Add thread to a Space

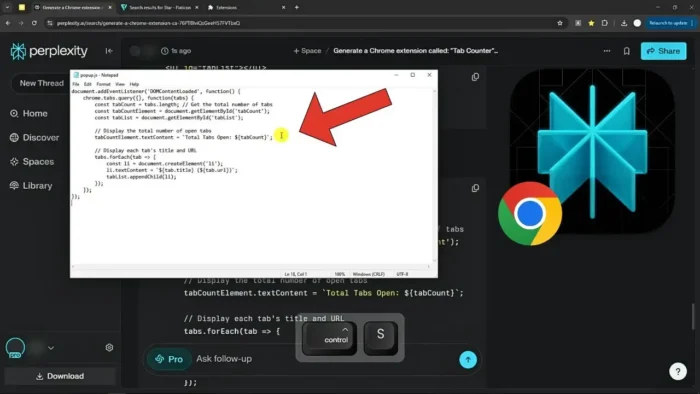307,51
